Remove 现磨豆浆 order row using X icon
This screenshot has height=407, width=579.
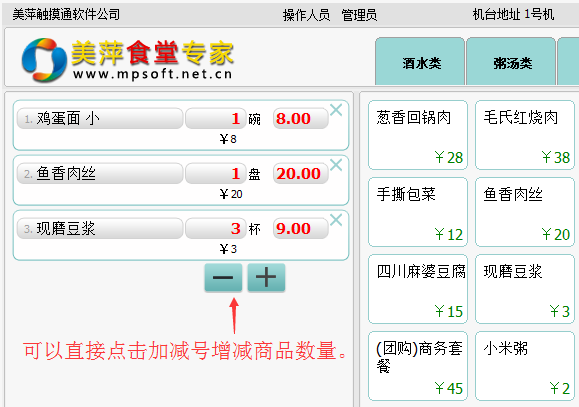coord(336,220)
